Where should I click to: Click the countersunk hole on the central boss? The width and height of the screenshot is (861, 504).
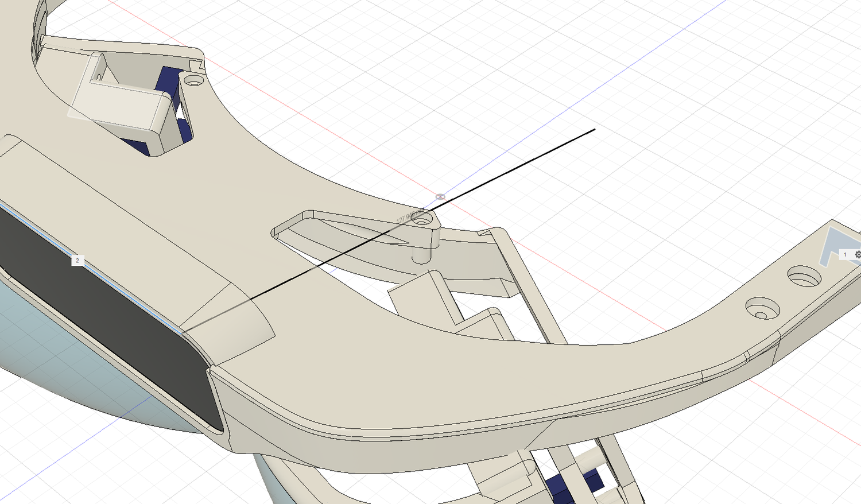coord(423,219)
